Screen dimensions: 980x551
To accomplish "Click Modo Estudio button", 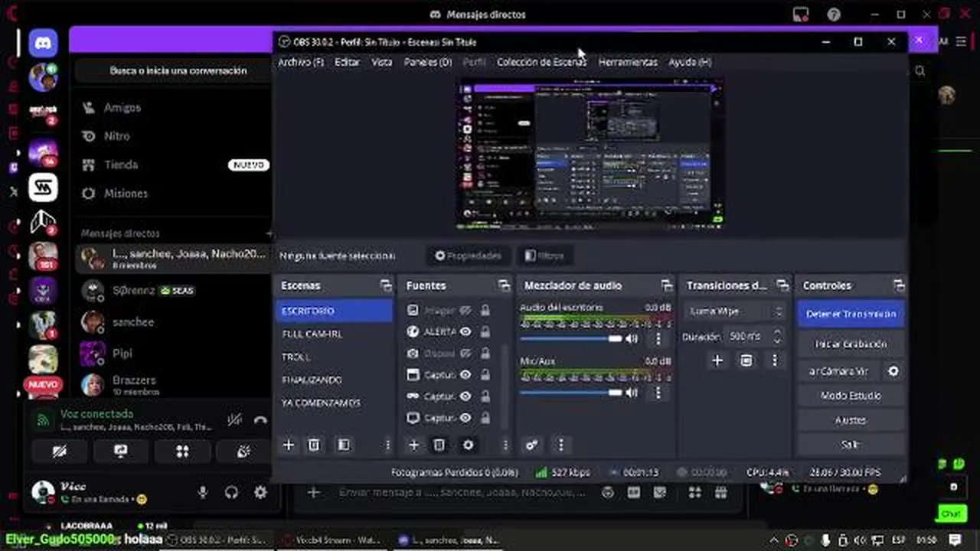I will pyautogui.click(x=851, y=396).
